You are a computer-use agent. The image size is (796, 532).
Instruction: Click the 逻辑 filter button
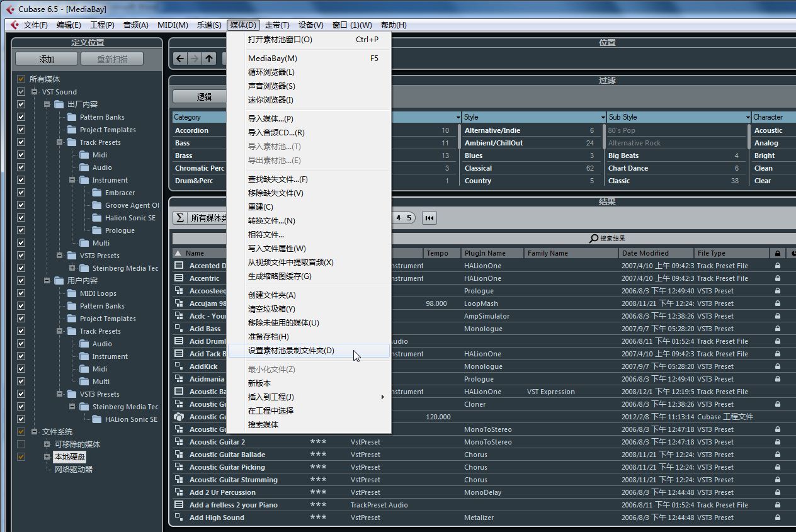tap(200, 97)
